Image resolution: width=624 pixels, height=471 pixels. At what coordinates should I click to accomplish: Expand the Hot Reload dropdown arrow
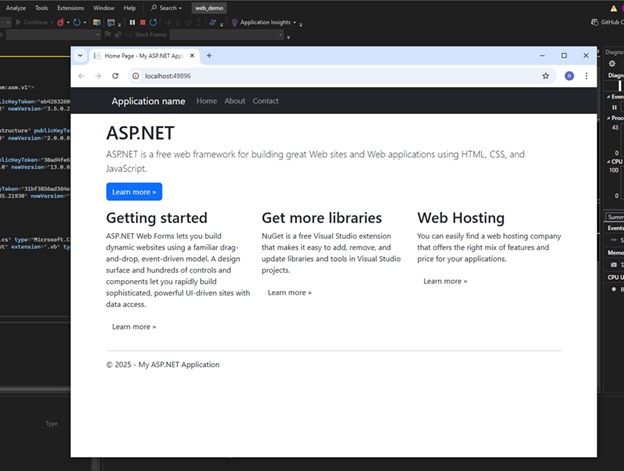point(68,23)
